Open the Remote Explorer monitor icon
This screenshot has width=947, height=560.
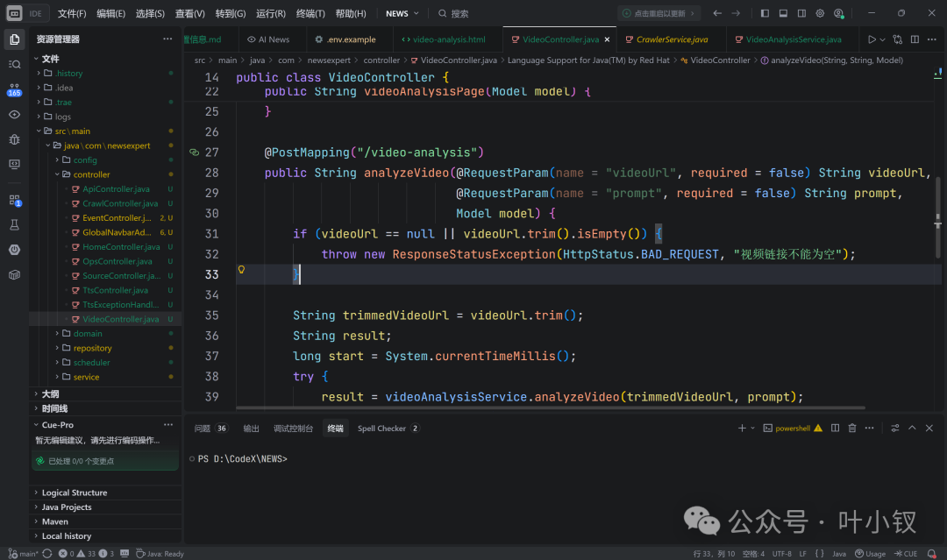(15, 164)
